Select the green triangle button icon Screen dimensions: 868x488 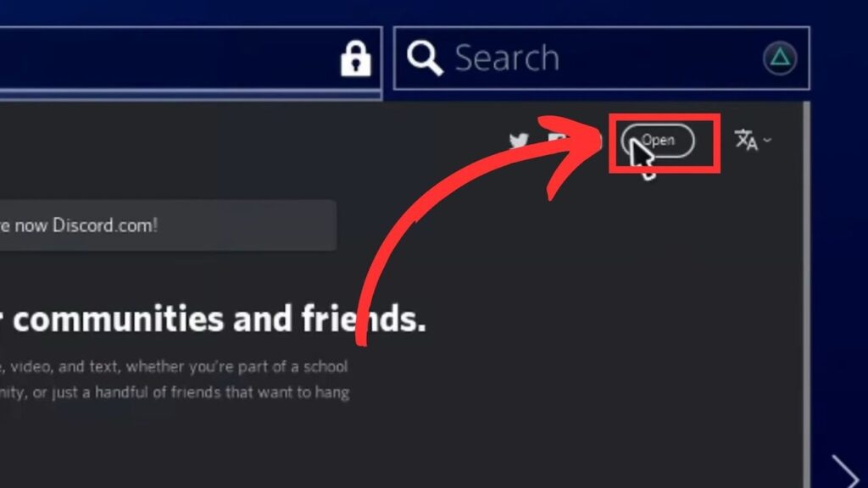coord(780,58)
